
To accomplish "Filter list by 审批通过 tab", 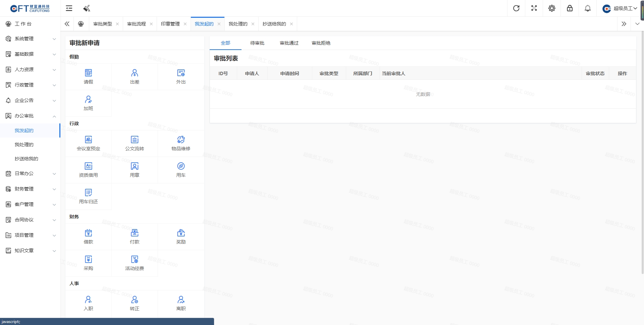I will (289, 43).
